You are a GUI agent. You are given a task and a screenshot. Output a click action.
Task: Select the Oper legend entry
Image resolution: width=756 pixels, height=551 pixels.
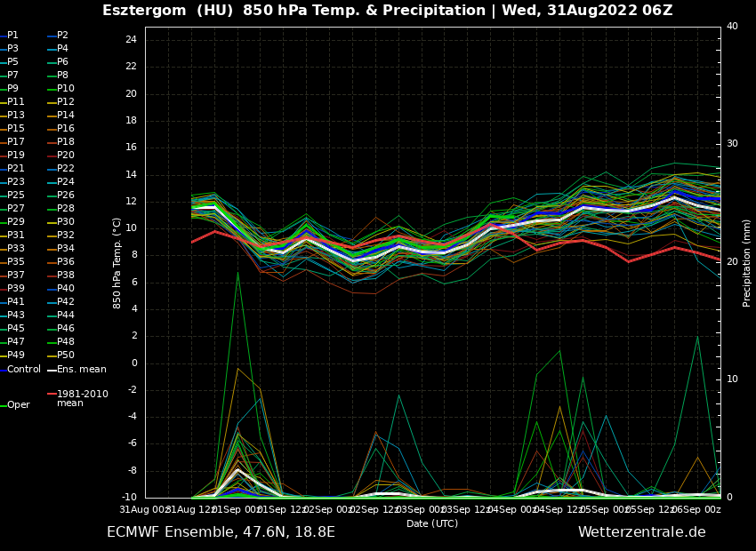point(18,405)
